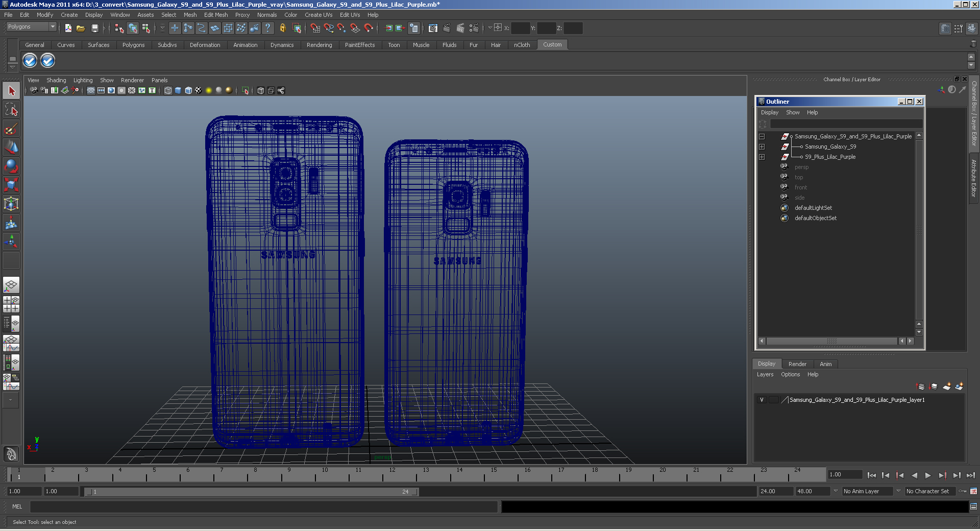This screenshot has width=980, height=531.
Task: Click the Render current frame clapper icon
Action: [x=447, y=28]
